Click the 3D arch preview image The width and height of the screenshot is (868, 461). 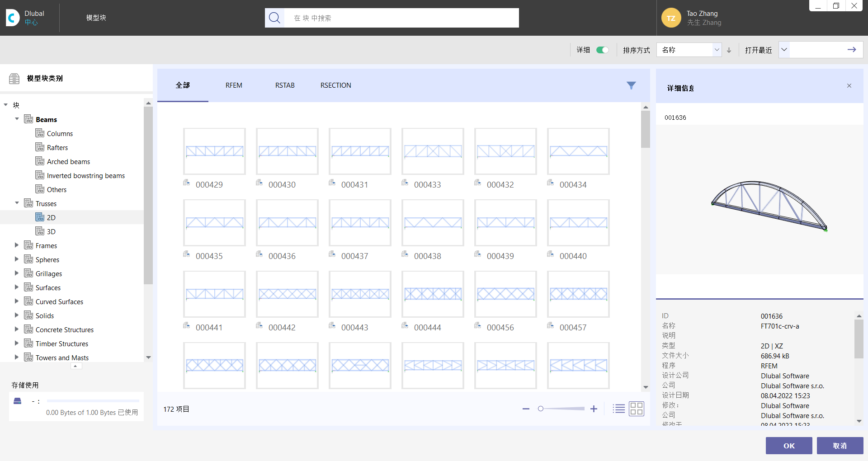(x=769, y=206)
